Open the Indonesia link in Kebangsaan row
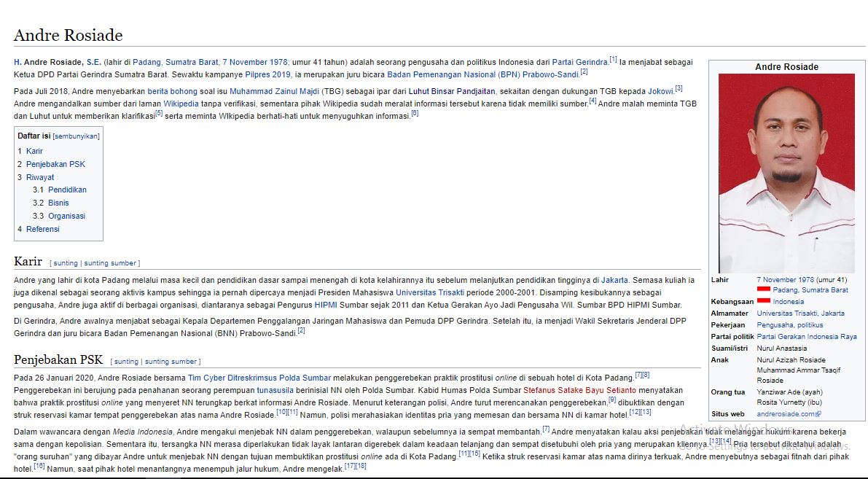The width and height of the screenshot is (868, 479). click(789, 302)
